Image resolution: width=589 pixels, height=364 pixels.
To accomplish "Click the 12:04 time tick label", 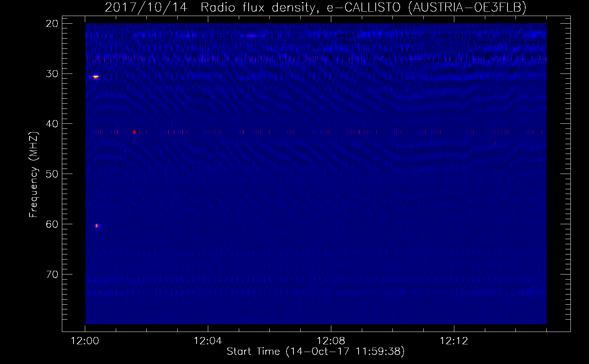I will (x=208, y=341).
